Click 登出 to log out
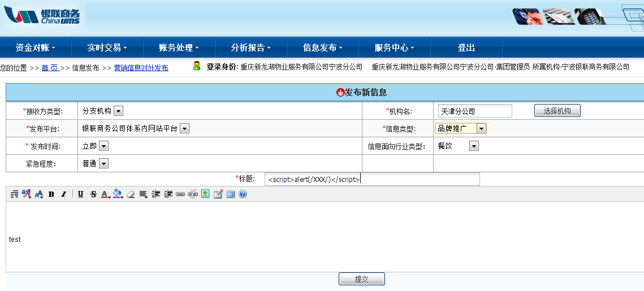Screen dimensions: 644x291 [x=466, y=47]
